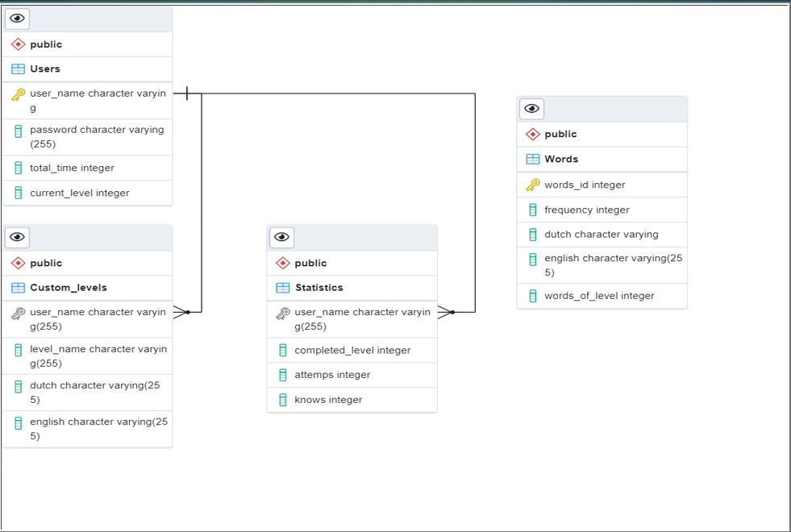Click 'level_name character varying(255)' text
This screenshot has height=532, width=791.
[98, 356]
